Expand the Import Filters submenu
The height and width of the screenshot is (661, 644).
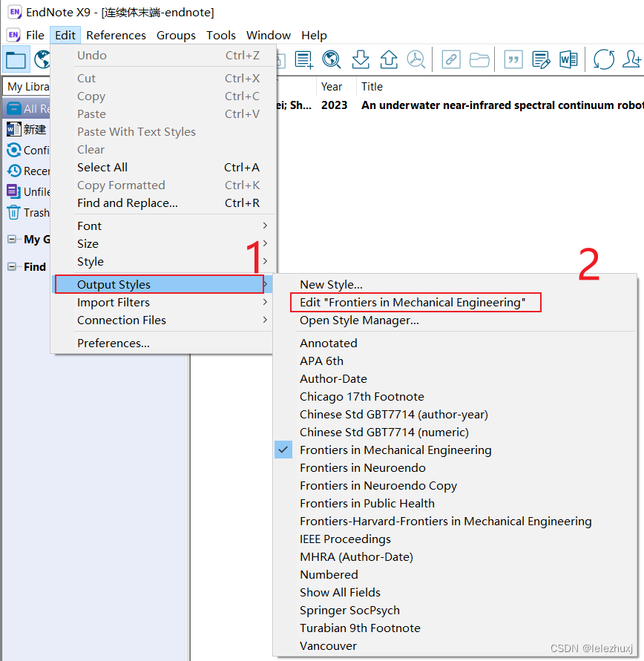pos(162,302)
